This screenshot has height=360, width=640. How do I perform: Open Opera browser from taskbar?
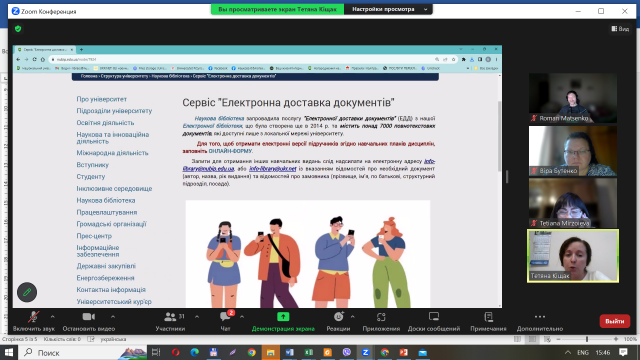(x=176, y=352)
